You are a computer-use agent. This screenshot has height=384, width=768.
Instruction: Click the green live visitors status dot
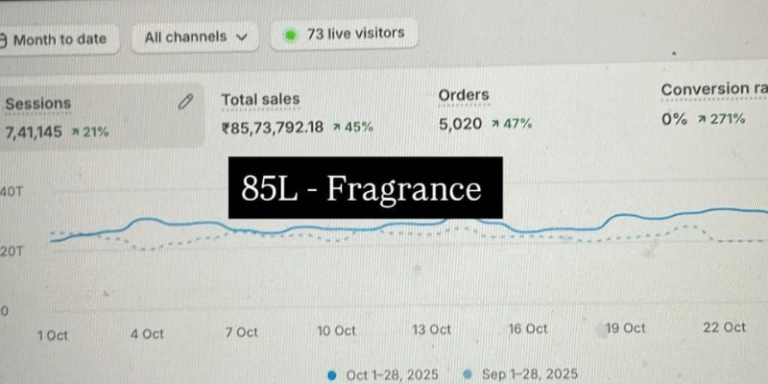tap(291, 35)
